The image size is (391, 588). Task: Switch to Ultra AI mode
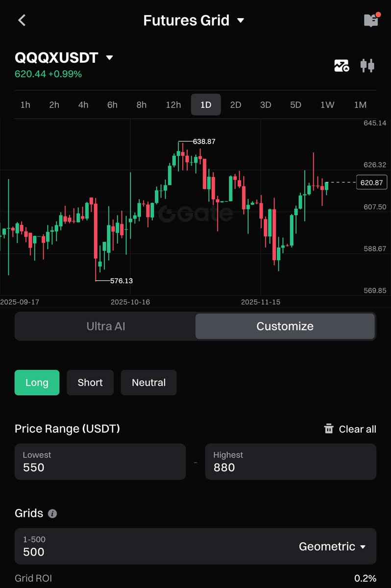point(106,326)
